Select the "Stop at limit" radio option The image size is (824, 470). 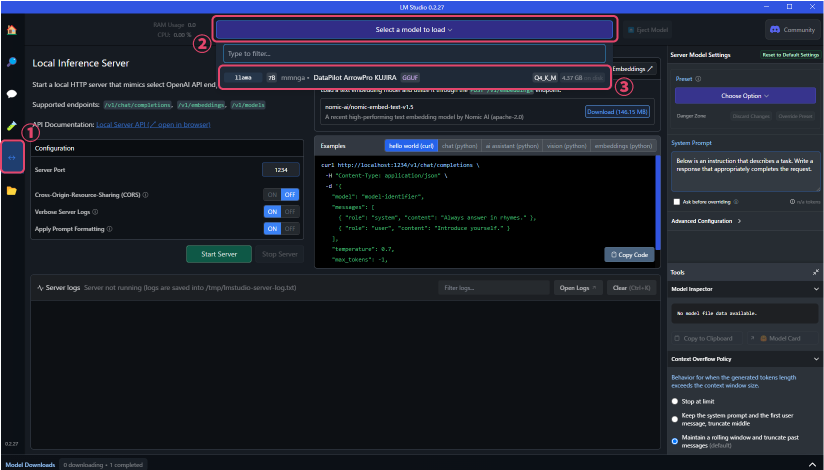tap(675, 401)
